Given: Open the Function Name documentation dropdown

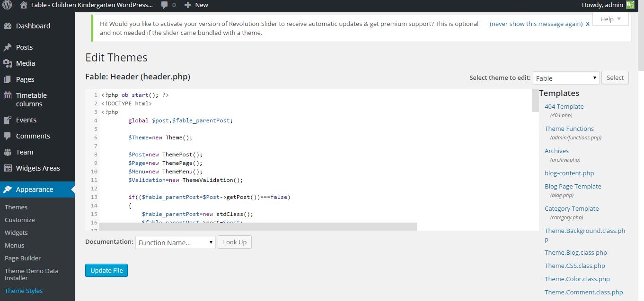Looking at the screenshot, I should click(176, 242).
